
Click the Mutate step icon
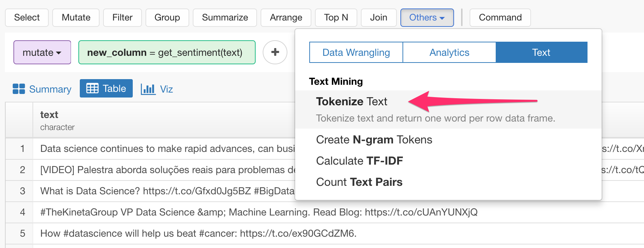76,17
